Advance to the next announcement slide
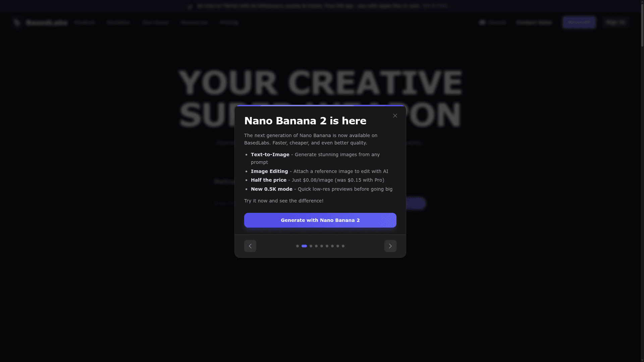Viewport: 644px width, 362px height. pyautogui.click(x=390, y=246)
